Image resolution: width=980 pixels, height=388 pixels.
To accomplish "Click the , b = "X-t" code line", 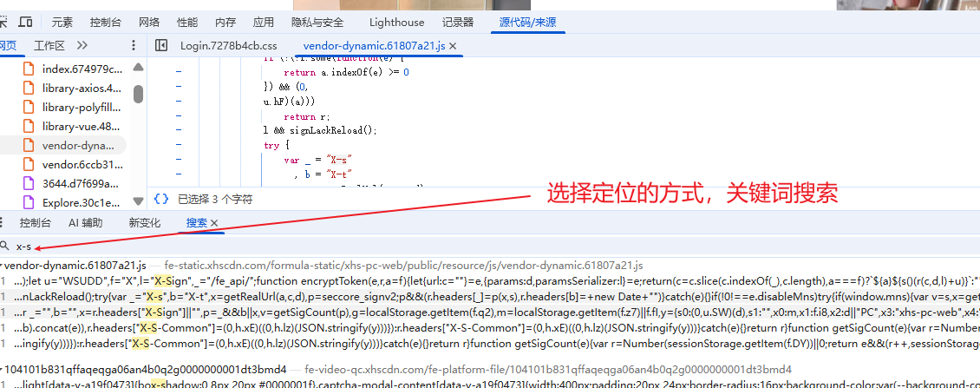I will 323,174.
